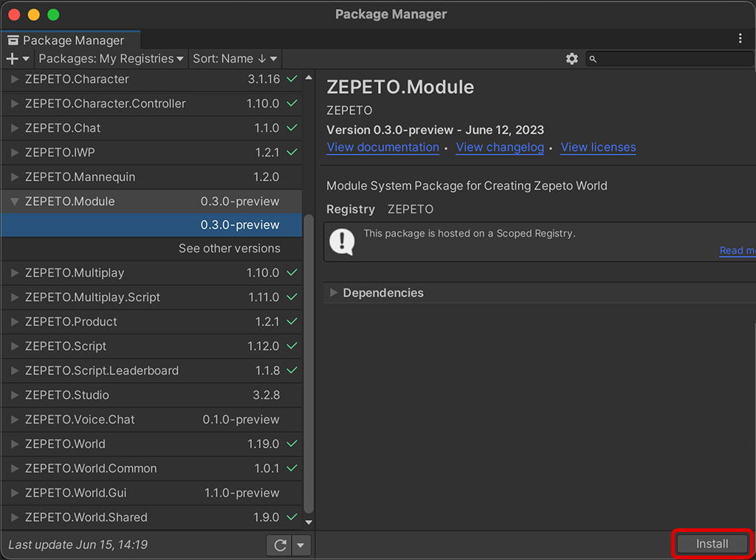Click the refresh packages icon
This screenshot has width=756, height=560.
pos(280,545)
